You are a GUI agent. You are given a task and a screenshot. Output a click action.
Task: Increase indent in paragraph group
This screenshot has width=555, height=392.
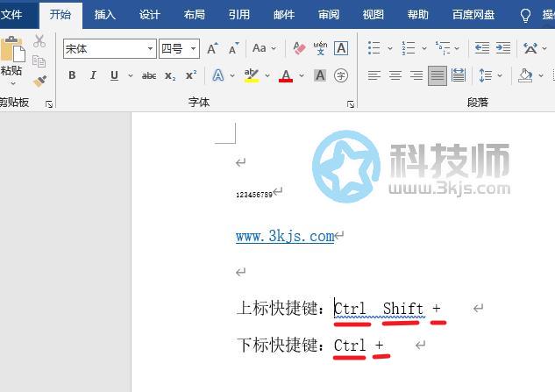coord(503,48)
